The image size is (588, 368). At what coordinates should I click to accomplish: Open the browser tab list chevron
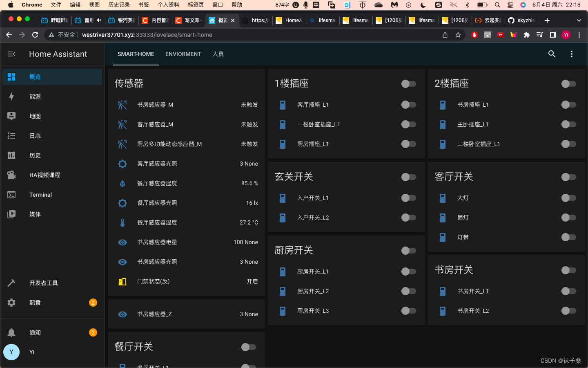click(579, 20)
